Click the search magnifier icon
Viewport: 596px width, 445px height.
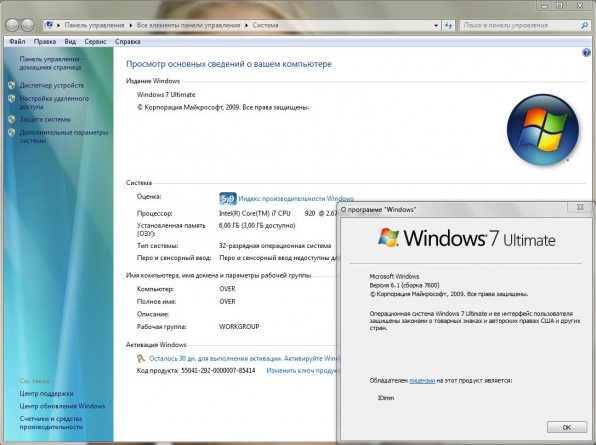(x=585, y=25)
